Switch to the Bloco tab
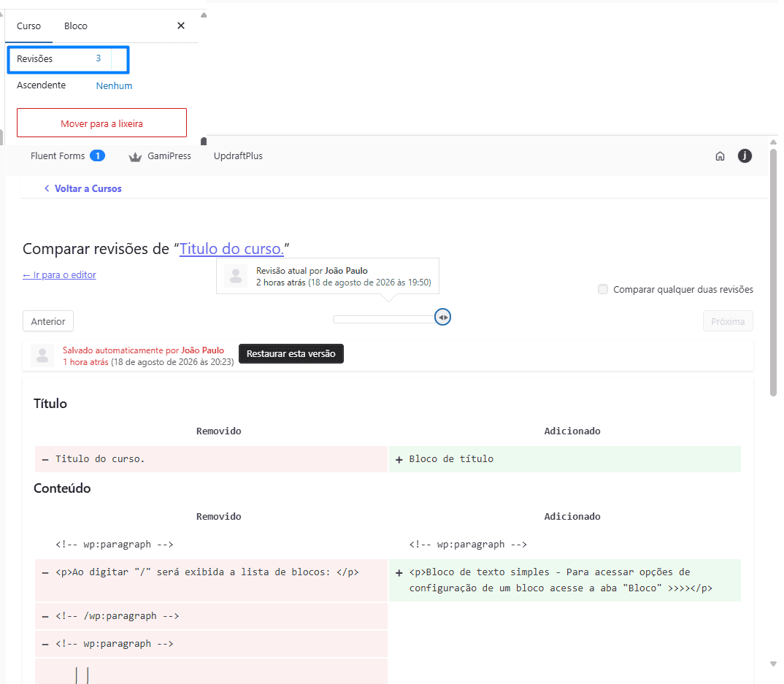Screen dimensions: 784x684 pyautogui.click(x=75, y=26)
